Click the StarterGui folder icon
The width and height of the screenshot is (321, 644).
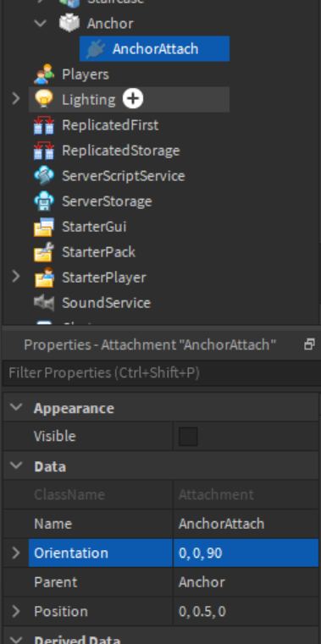point(44,227)
